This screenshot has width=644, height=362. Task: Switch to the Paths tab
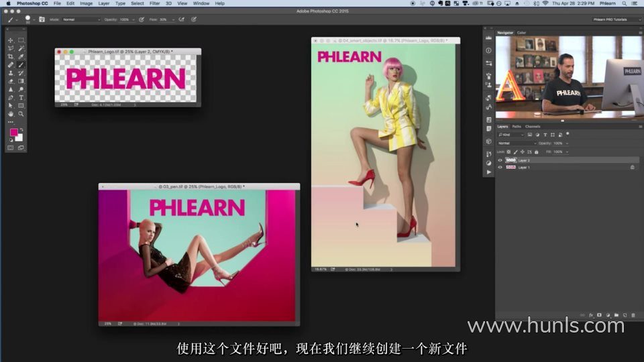pos(517,127)
